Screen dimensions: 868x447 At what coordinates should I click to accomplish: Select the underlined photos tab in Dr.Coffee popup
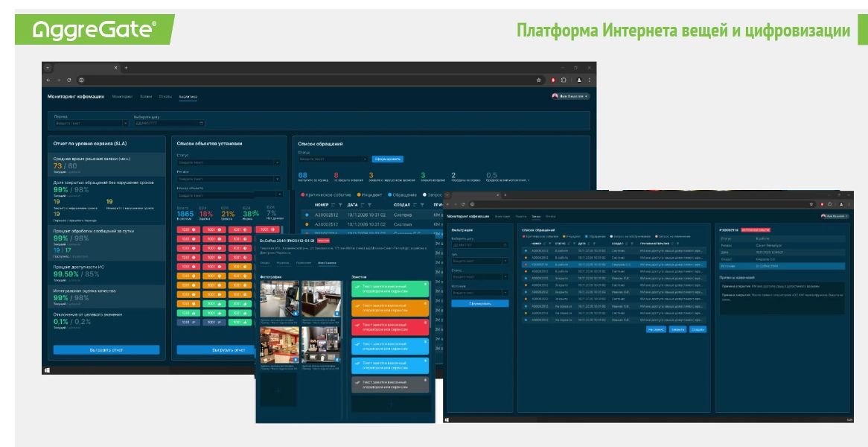point(327,262)
